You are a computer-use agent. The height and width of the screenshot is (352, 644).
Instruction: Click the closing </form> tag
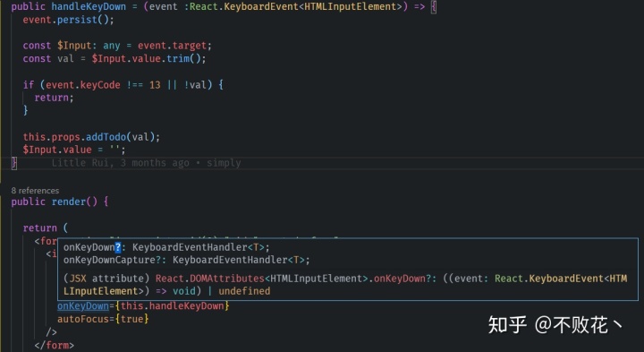click(55, 345)
